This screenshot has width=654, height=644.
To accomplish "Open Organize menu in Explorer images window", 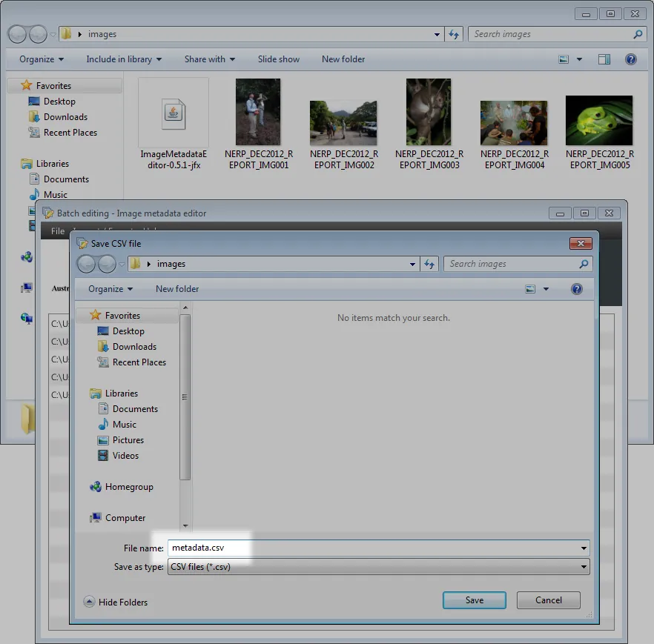I will [42, 59].
